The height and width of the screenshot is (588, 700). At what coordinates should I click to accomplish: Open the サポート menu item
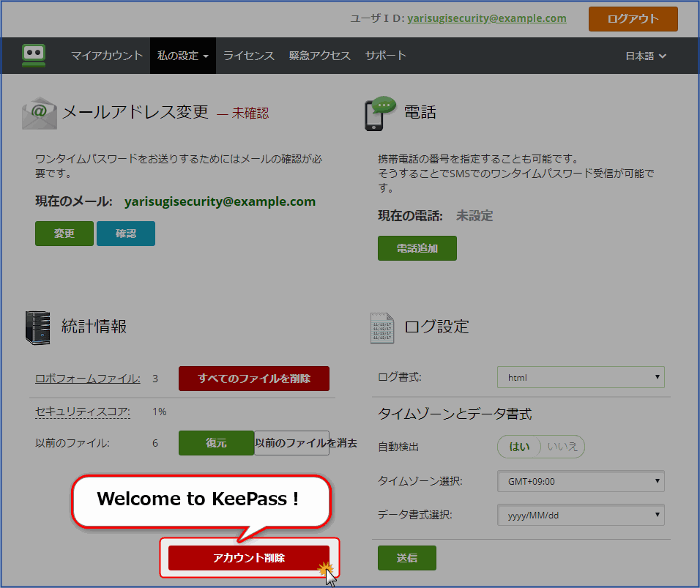[386, 56]
